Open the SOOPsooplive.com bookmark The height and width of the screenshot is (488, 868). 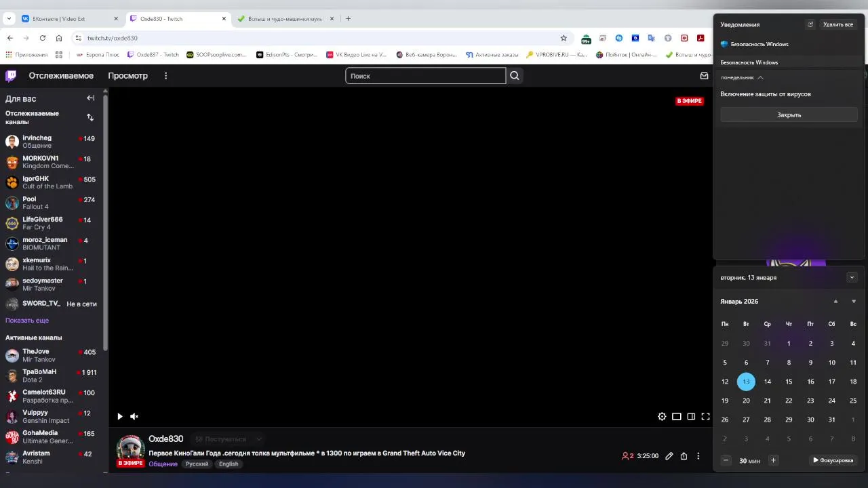pos(217,55)
